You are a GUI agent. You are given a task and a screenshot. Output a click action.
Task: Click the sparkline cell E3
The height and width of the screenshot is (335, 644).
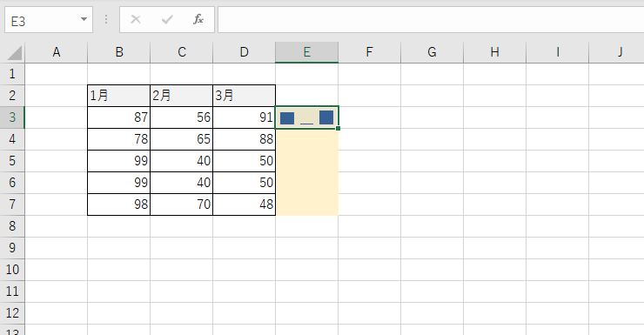(x=307, y=117)
